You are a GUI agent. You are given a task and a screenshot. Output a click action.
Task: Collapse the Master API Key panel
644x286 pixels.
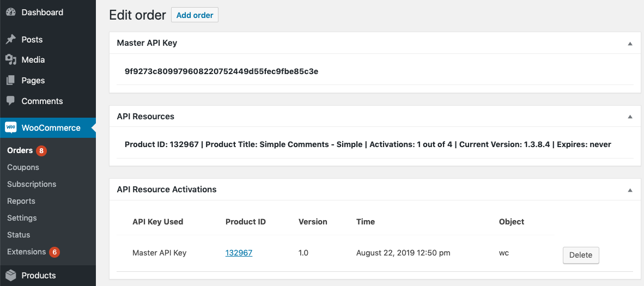630,43
